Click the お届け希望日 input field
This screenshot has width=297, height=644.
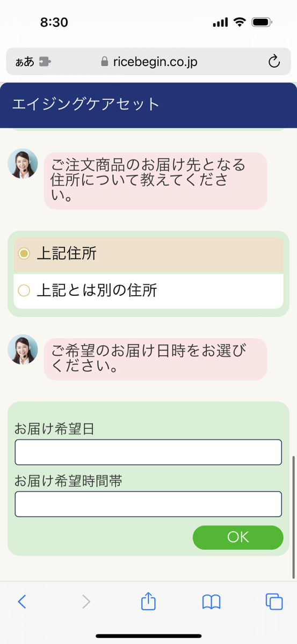click(x=148, y=452)
